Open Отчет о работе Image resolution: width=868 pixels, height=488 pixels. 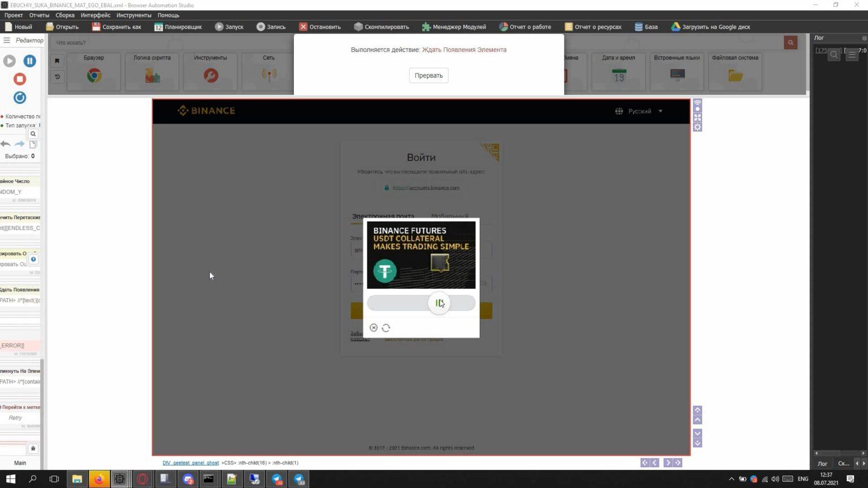click(x=525, y=27)
